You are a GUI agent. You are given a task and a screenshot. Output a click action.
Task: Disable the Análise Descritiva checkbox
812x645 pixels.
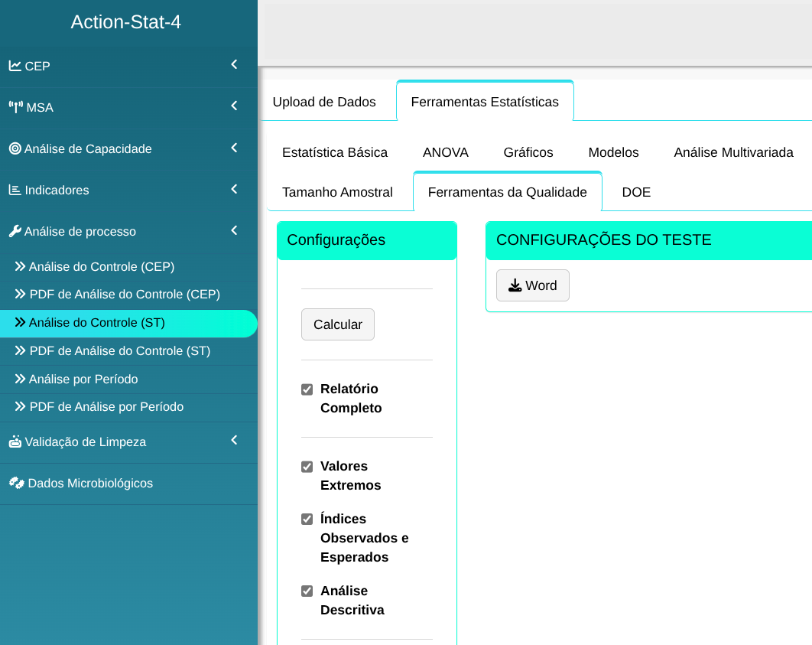(307, 591)
